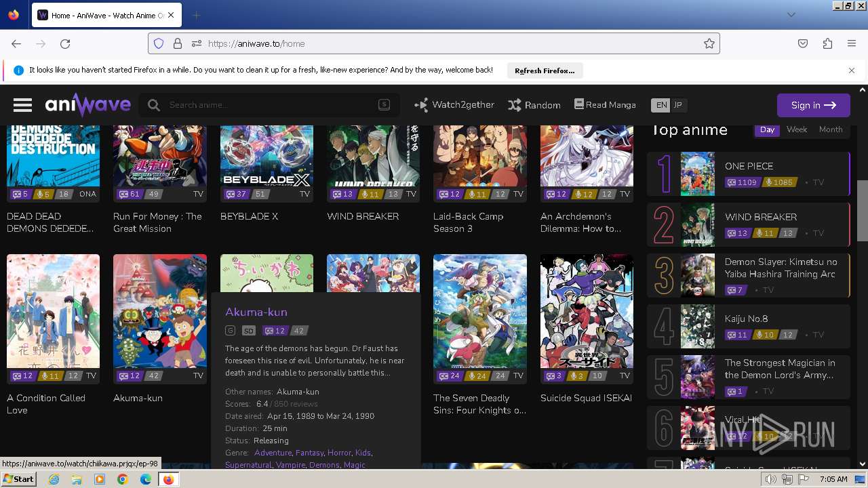
Task: Reload the page
Action: click(x=65, y=43)
